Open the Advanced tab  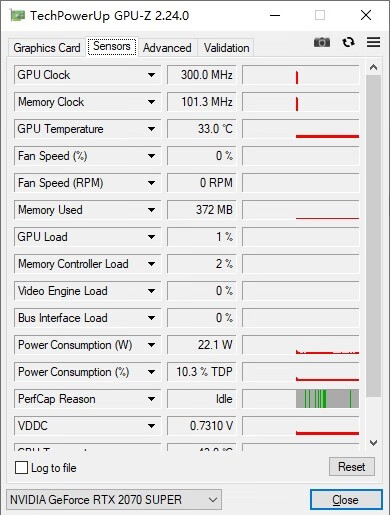click(x=167, y=48)
